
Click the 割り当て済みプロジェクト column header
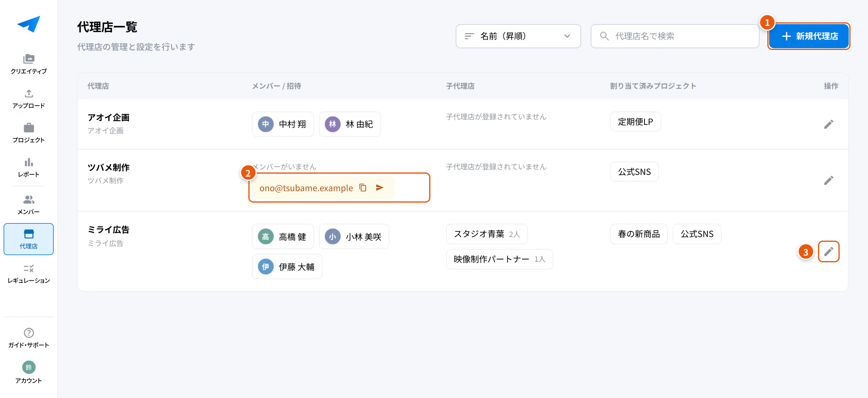click(x=653, y=86)
